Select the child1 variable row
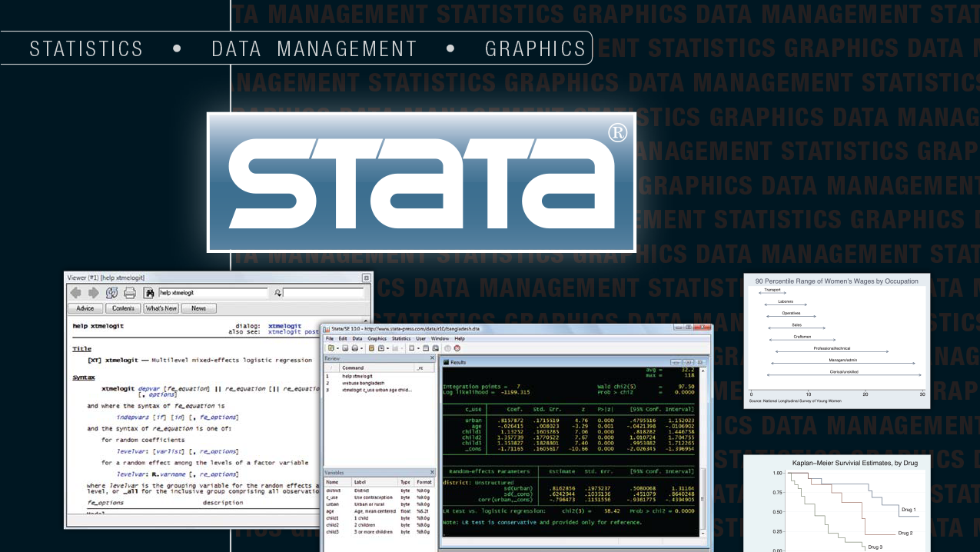 tap(378, 518)
